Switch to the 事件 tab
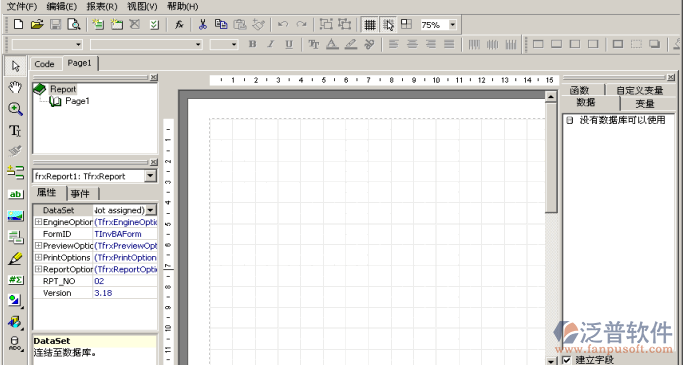Screen dimensions: 683x365 (81, 193)
